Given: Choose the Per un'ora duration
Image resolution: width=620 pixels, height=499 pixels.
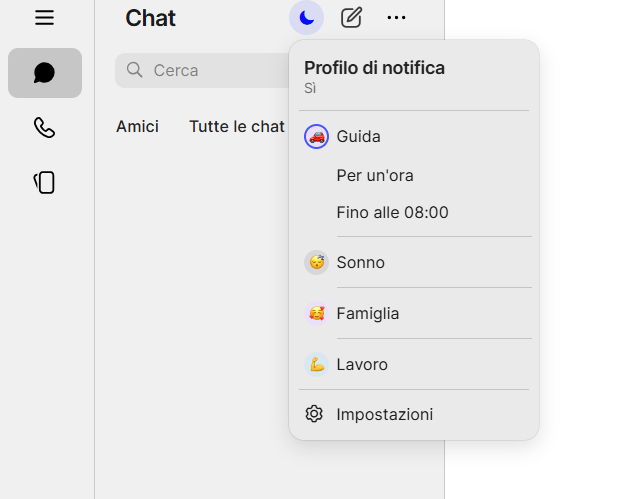Looking at the screenshot, I should [375, 176].
